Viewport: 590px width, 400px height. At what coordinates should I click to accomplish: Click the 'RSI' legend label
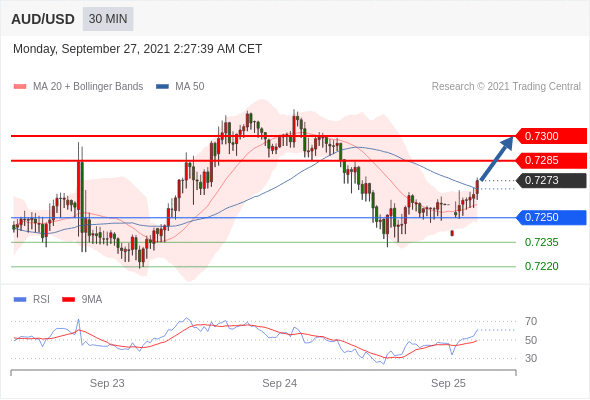click(41, 300)
